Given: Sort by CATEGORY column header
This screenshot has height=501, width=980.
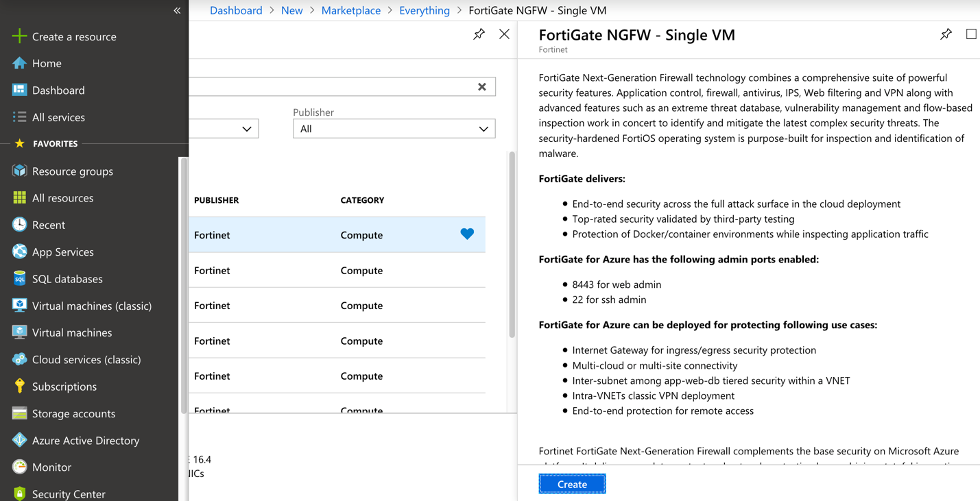Looking at the screenshot, I should tap(362, 200).
